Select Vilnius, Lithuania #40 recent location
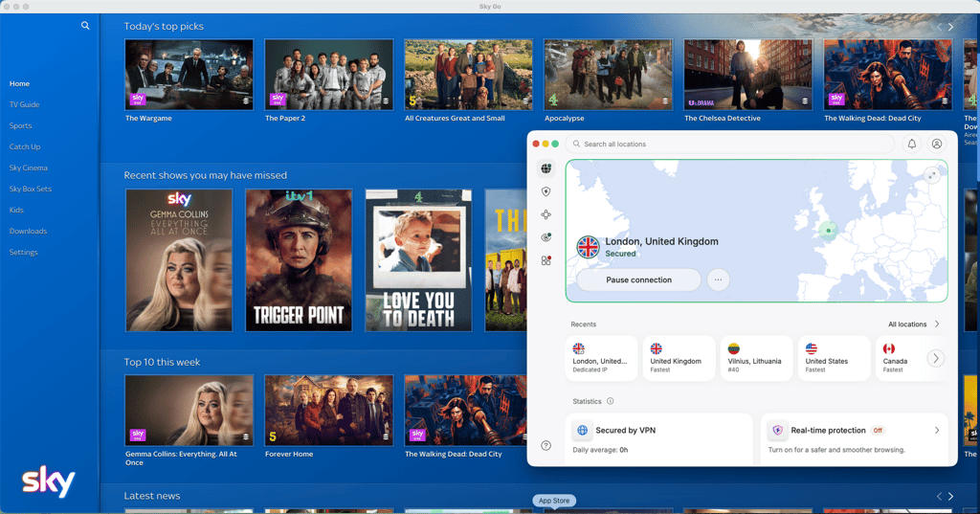The image size is (980, 514). 757,358
